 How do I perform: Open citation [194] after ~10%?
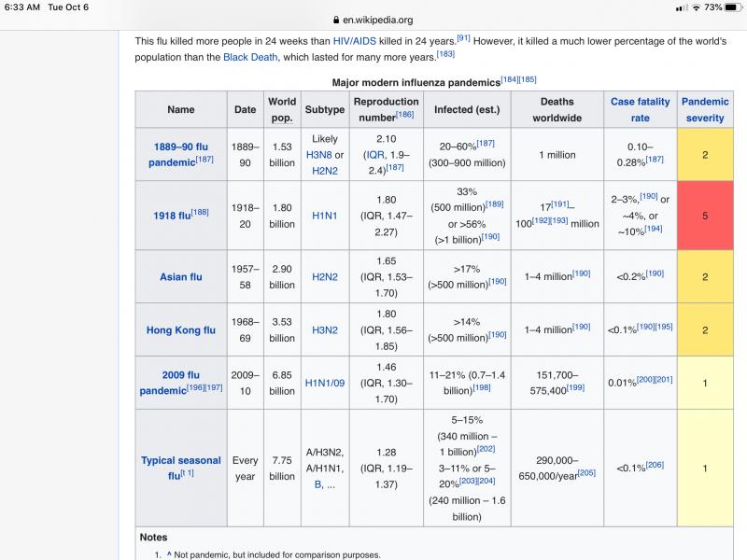click(x=653, y=228)
